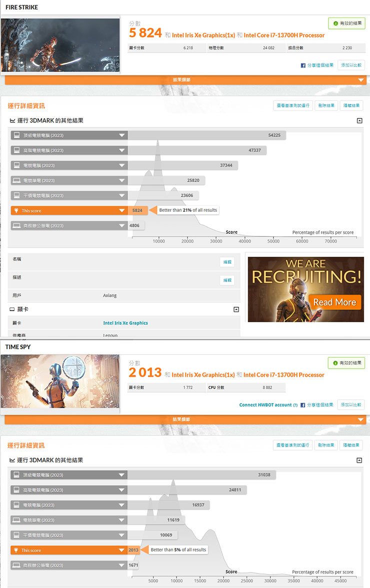The image size is (370, 588).
Task: Open the Fire Strike 頂級電競電腦 (2023) dropdown arrow
Action: [121, 135]
